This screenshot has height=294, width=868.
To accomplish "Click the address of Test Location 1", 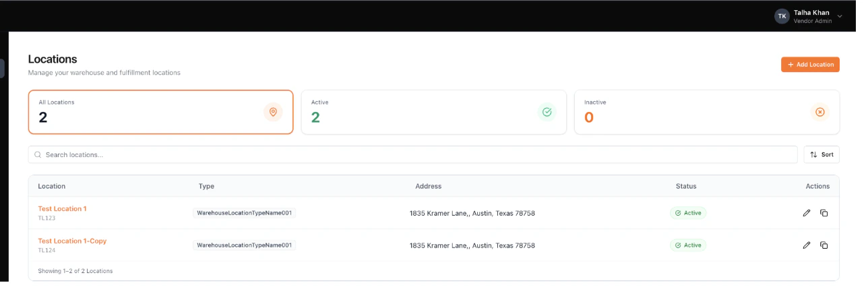I will [472, 213].
